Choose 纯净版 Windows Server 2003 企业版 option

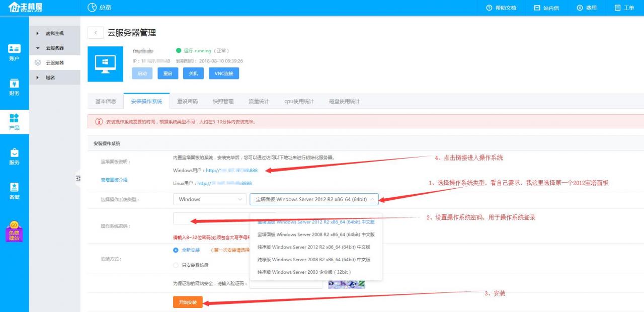coord(316,272)
